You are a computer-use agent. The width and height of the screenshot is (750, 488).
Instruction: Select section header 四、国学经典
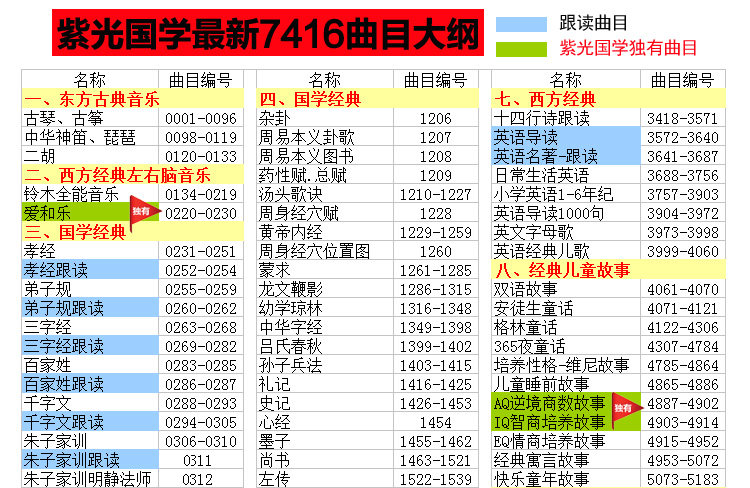click(x=367, y=99)
